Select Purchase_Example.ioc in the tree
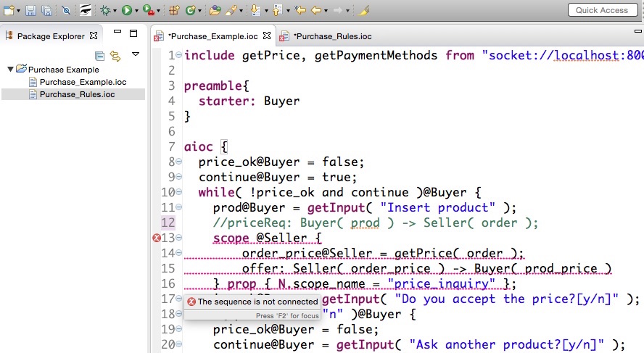 (78, 82)
